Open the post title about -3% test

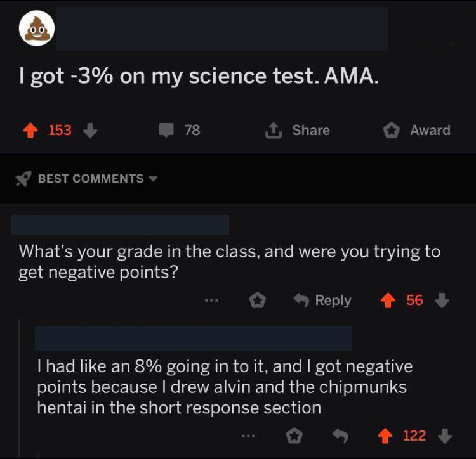[x=199, y=76]
